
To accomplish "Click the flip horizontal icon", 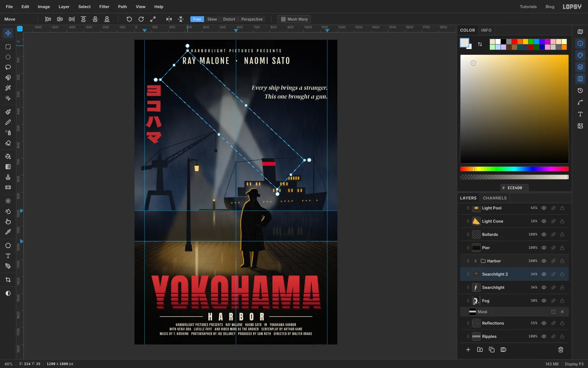I will (x=169, y=19).
